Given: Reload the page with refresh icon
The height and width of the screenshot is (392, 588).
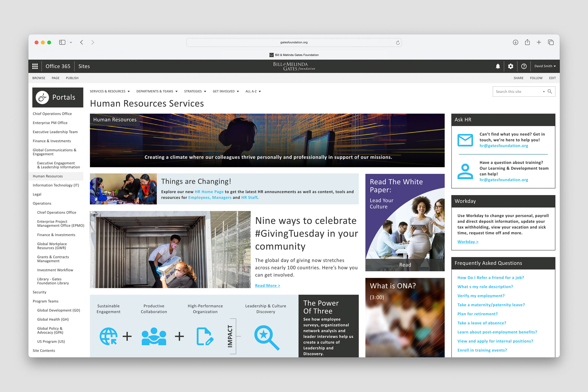Looking at the screenshot, I should click(398, 42).
